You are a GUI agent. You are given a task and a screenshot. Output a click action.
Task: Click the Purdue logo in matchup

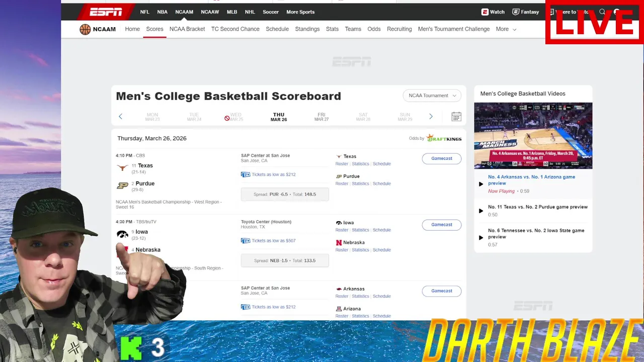122,186
